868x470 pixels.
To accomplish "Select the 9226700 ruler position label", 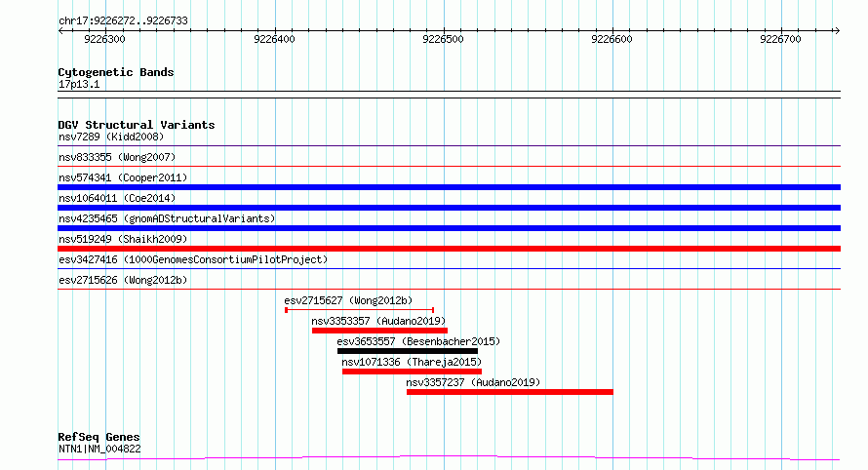I will 780,39.
